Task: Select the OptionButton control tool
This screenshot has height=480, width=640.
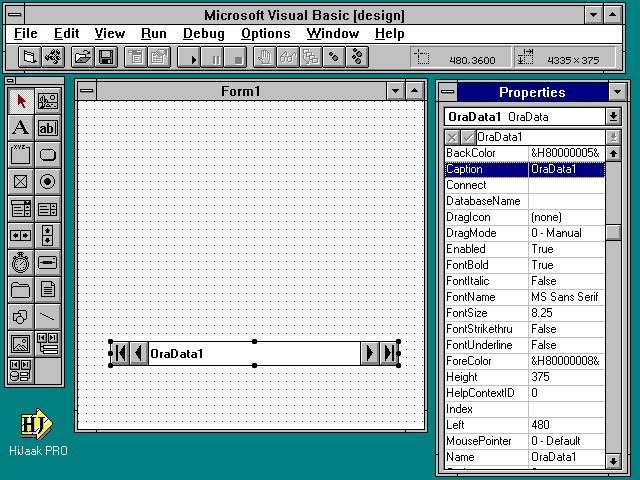Action: [47, 182]
